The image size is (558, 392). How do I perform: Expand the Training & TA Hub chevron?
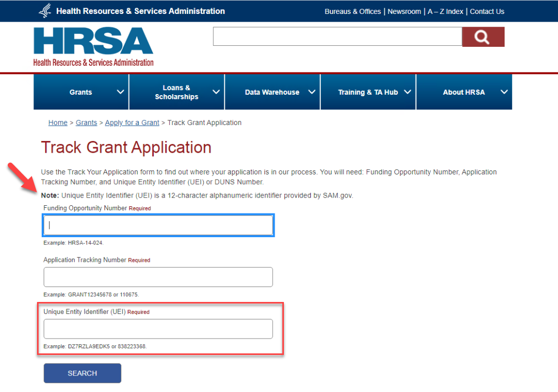(407, 92)
